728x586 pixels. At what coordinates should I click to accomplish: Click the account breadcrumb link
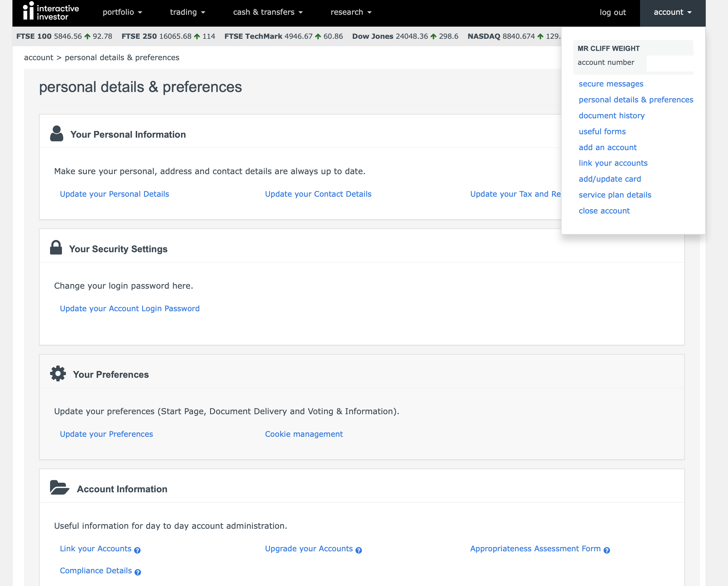pos(38,58)
